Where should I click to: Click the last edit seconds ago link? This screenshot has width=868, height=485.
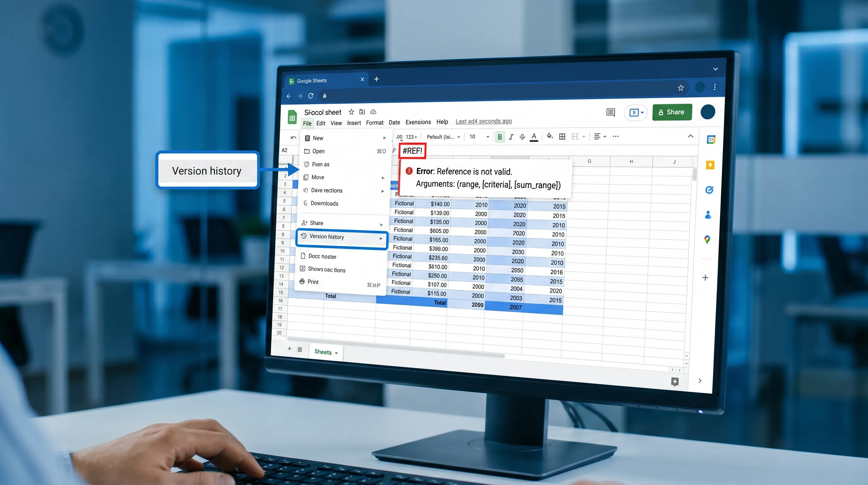[483, 121]
